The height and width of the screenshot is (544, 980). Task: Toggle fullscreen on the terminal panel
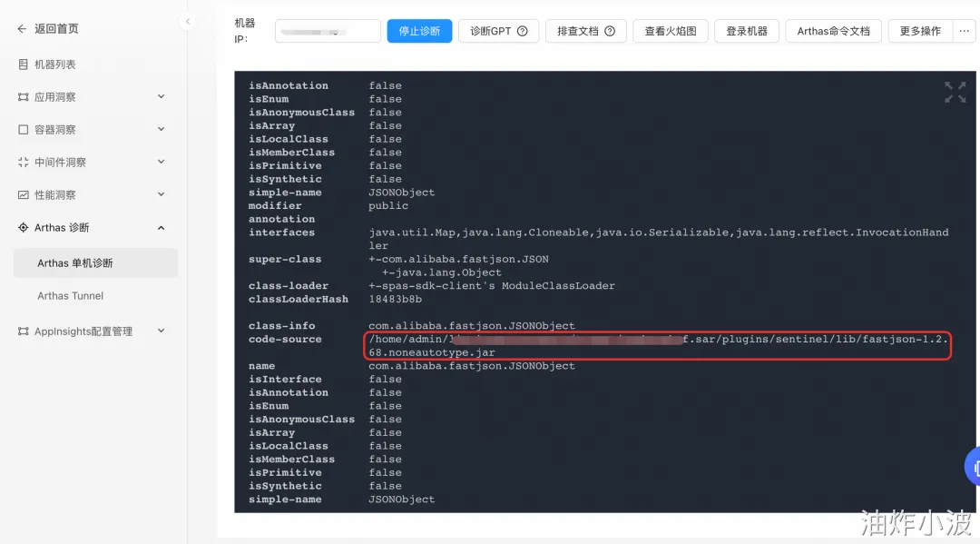click(x=955, y=92)
